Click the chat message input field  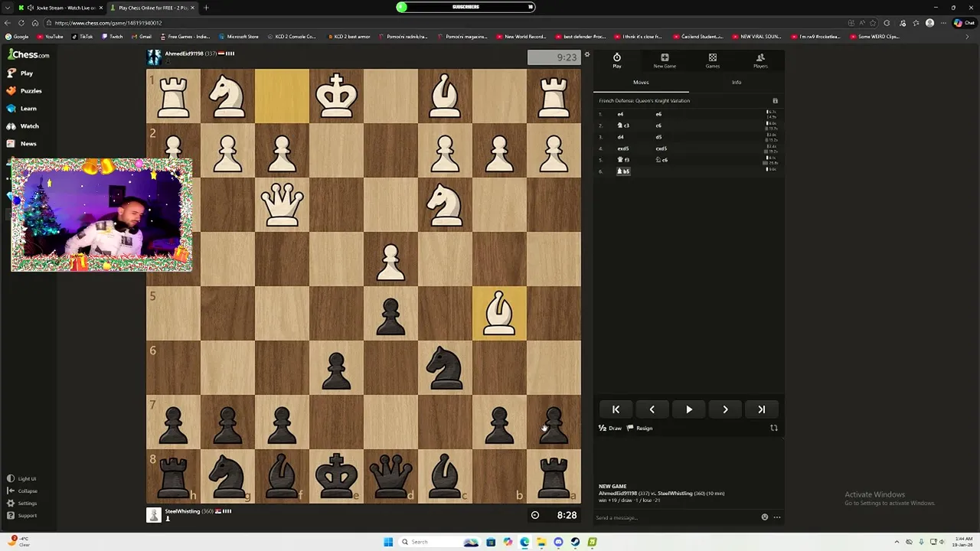(x=674, y=518)
